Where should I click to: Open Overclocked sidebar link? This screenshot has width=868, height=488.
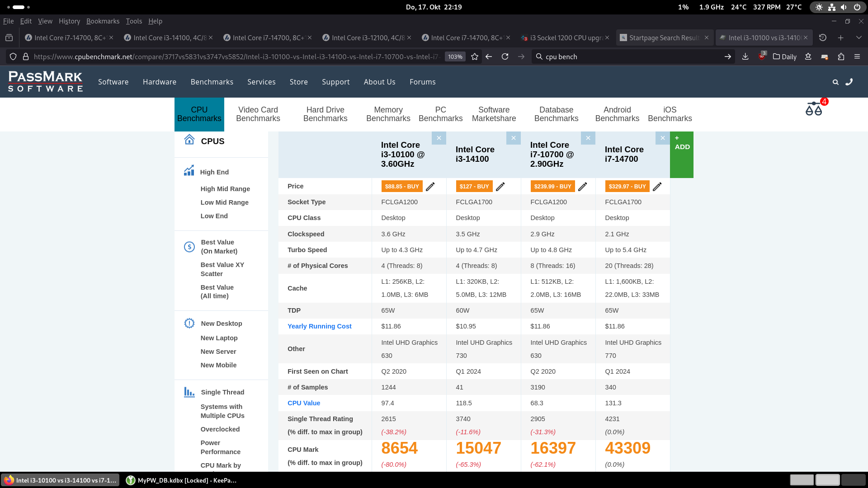tap(220, 429)
